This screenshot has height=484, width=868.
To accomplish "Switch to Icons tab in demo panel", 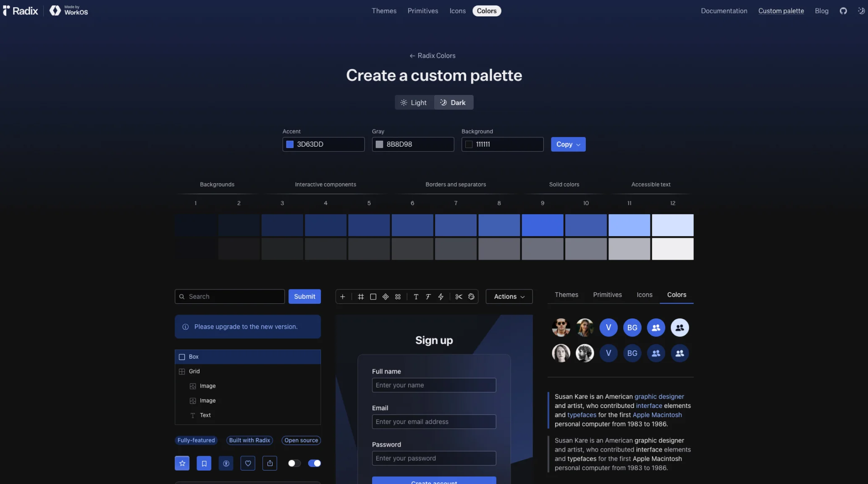I will pyautogui.click(x=644, y=295).
